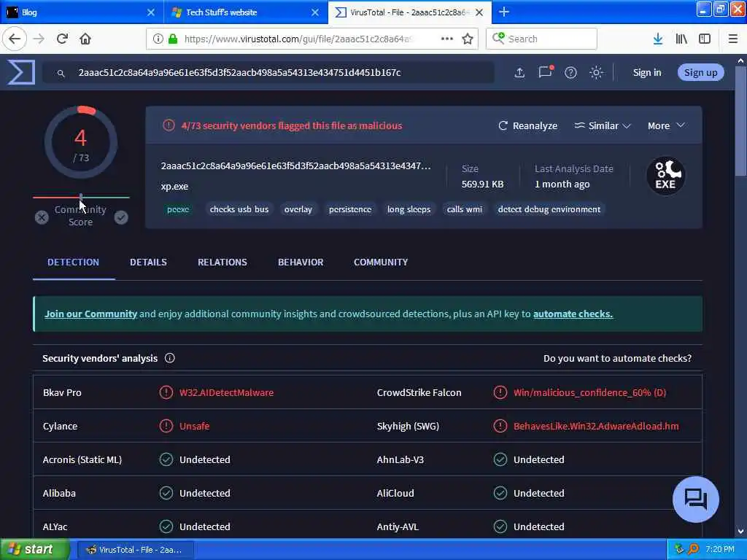Viewport: 747px width, 560px height.
Task: Click the persistence tag
Action: [350, 209]
